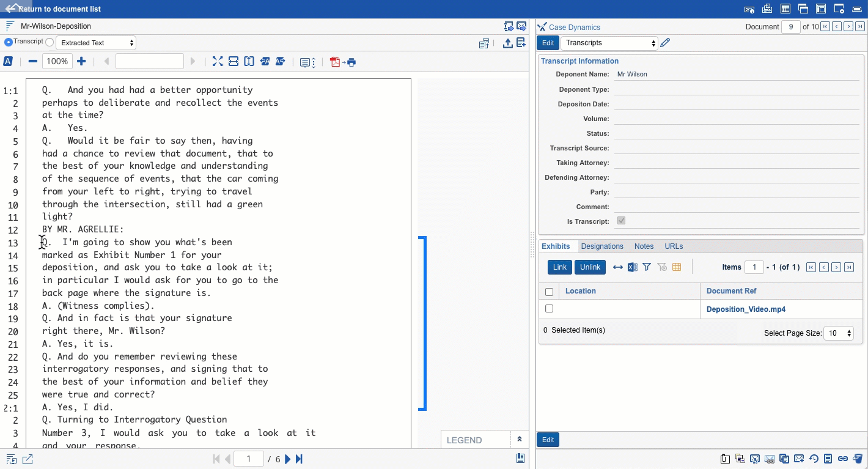Screen dimensions: 868x469
Task: Click the Deponent Name value Mr Wilson
Action: click(x=632, y=74)
